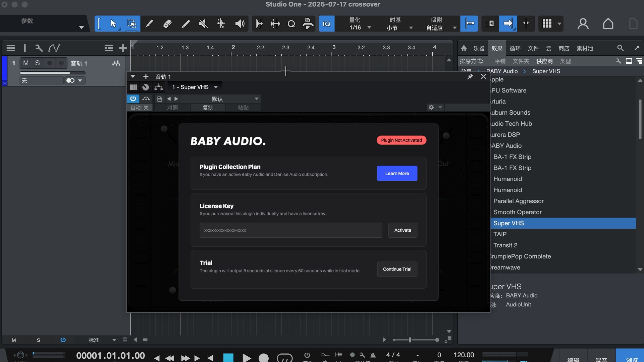Show automation with the curve icon
644x362 pixels.
54,48
